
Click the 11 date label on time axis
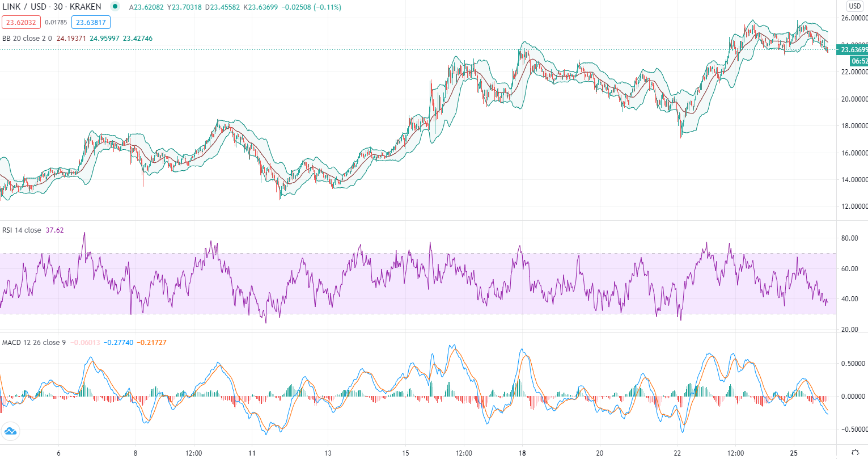(252, 453)
